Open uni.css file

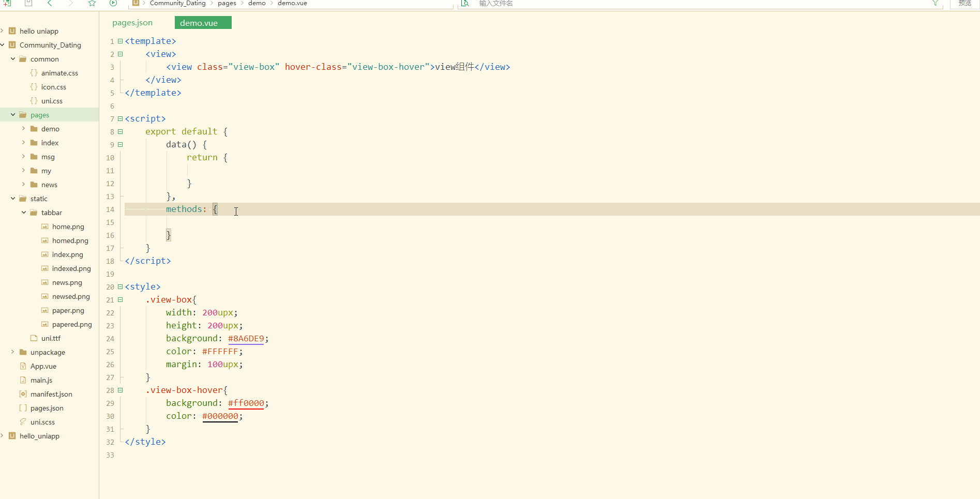(x=52, y=101)
